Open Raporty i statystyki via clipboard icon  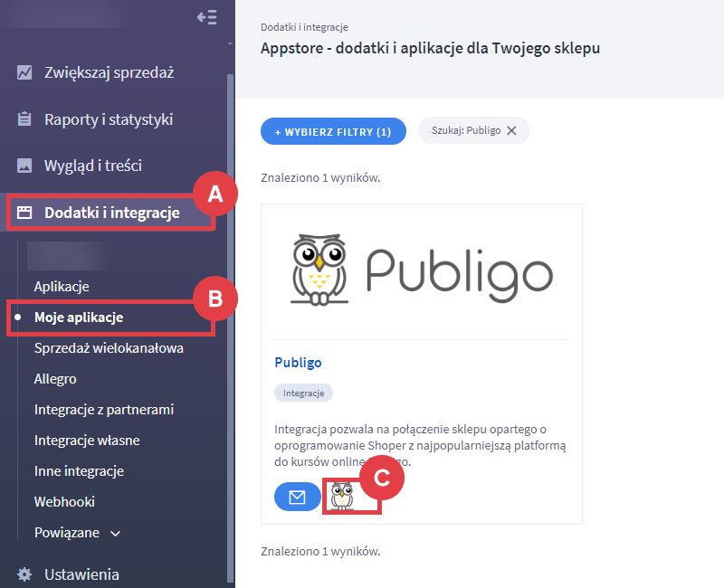pyautogui.click(x=23, y=119)
